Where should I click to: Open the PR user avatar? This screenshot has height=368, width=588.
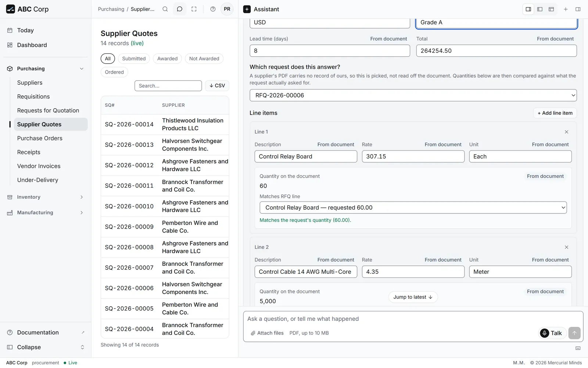[x=227, y=9]
